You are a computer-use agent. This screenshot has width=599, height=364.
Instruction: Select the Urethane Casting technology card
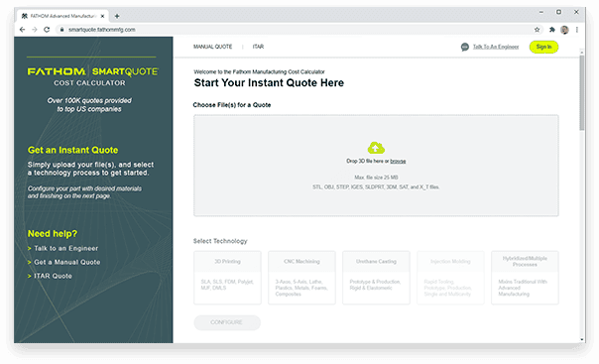(376, 278)
